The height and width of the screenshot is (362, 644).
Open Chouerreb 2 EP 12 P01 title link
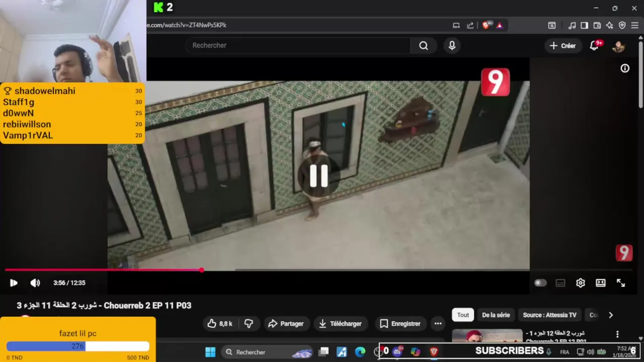555,337
